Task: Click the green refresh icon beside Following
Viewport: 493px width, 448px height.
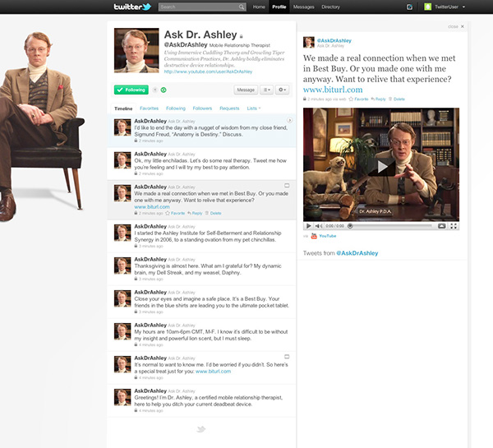Action: [x=164, y=90]
